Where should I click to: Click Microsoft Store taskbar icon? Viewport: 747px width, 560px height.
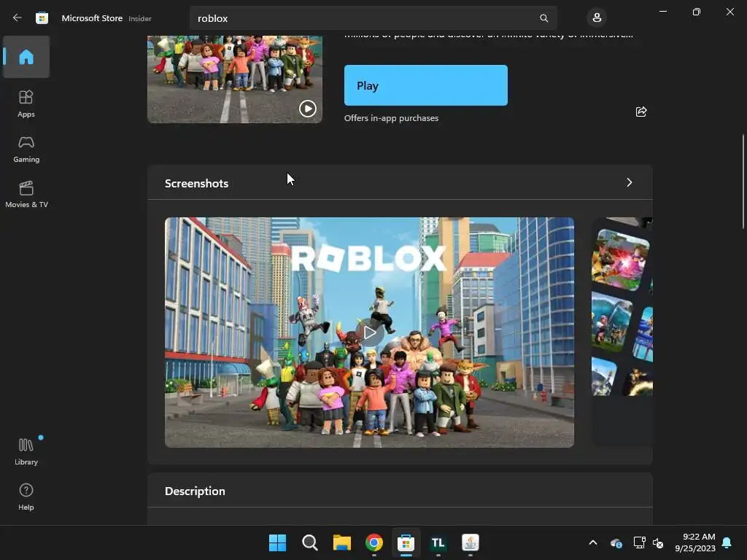point(406,542)
